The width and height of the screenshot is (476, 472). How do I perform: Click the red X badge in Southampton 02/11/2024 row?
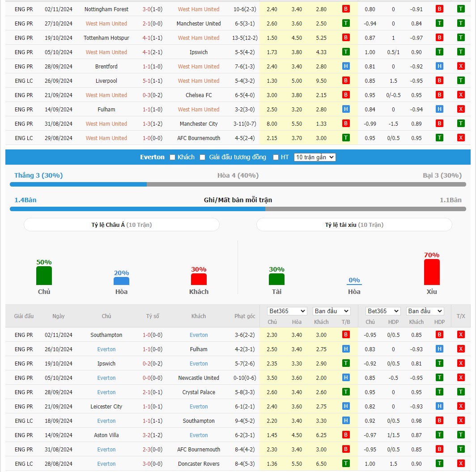[461, 335]
